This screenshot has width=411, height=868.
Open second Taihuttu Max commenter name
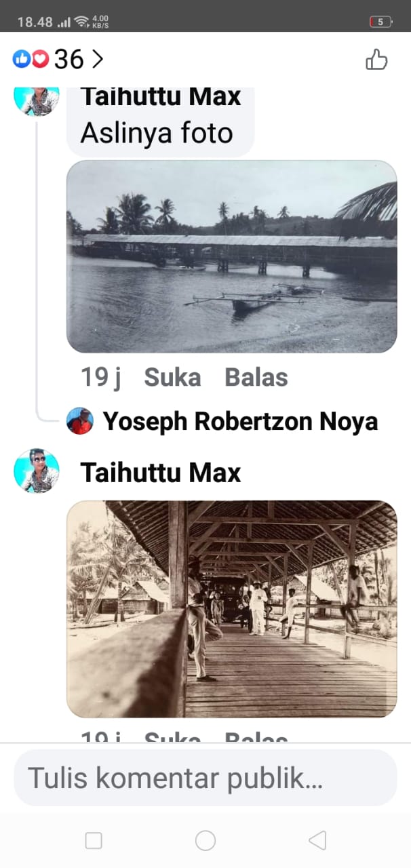coord(161,473)
